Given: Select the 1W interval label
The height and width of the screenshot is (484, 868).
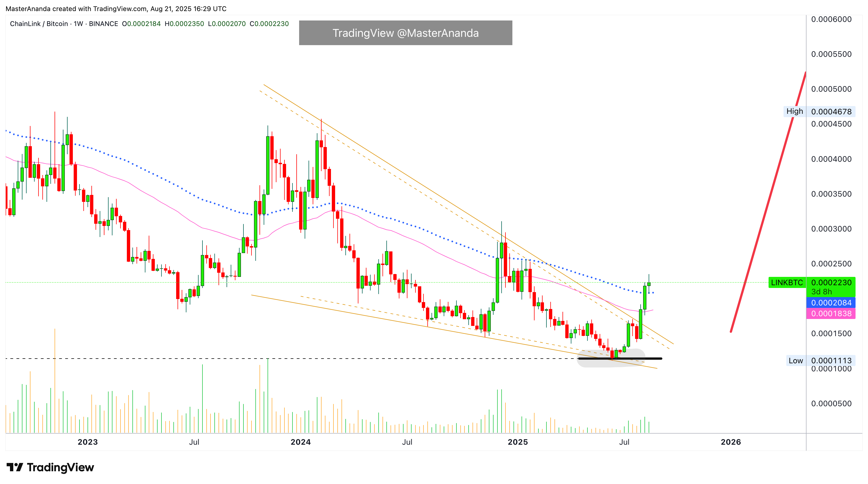Looking at the screenshot, I should click(x=78, y=24).
